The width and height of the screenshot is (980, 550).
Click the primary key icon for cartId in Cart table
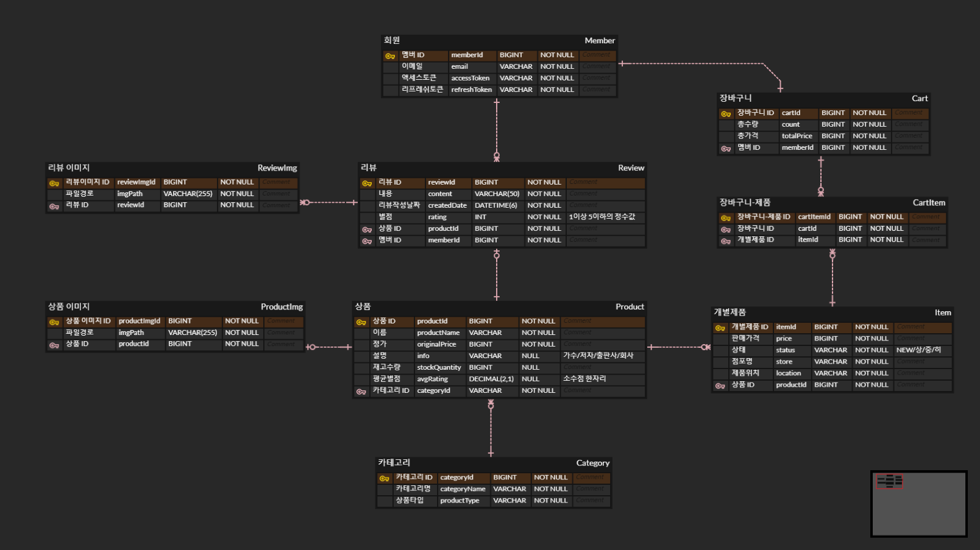point(726,113)
